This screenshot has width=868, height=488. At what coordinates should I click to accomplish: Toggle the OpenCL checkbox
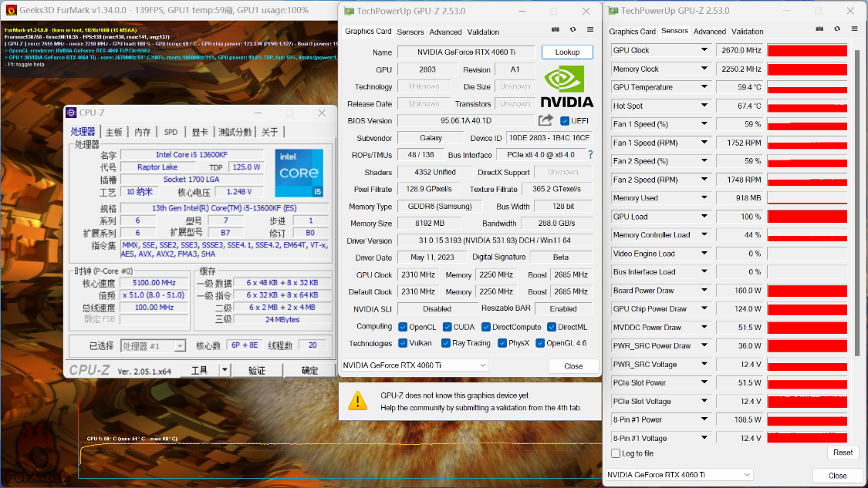click(x=403, y=327)
